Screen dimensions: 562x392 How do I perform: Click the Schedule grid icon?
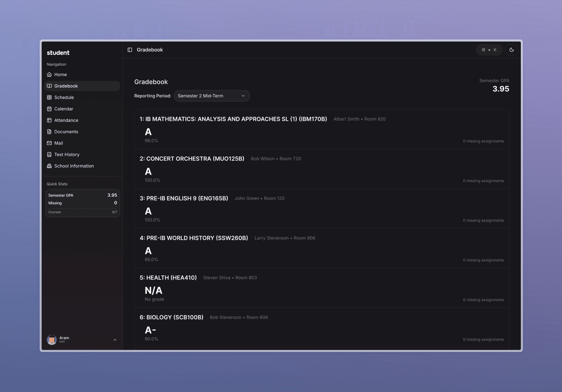(49, 97)
